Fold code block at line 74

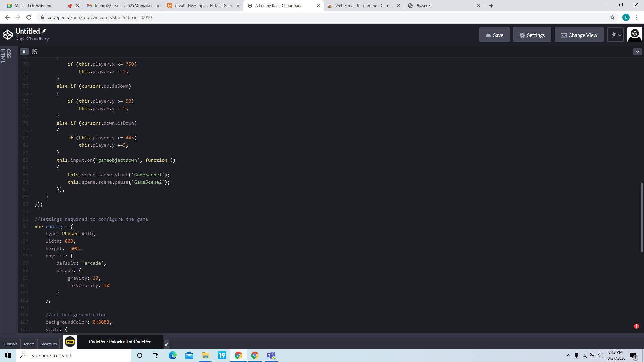(32, 94)
